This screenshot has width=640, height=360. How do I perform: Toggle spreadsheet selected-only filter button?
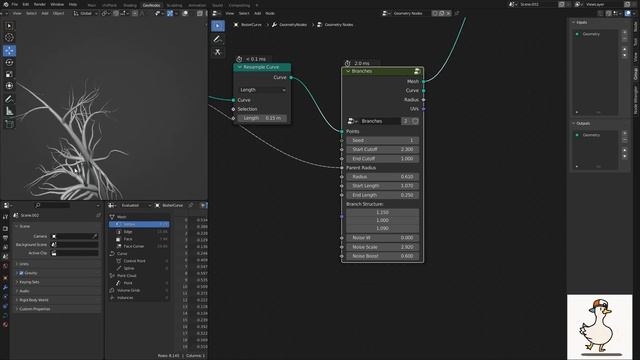pyautogui.click(x=203, y=205)
